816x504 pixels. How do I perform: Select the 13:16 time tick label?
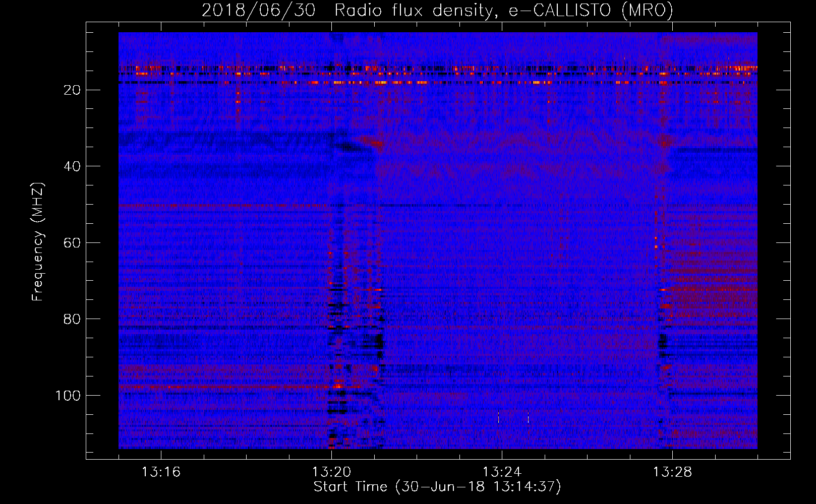(161, 472)
